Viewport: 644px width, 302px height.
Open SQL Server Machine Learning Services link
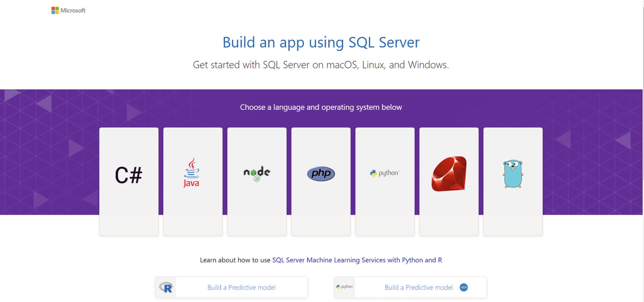click(357, 260)
